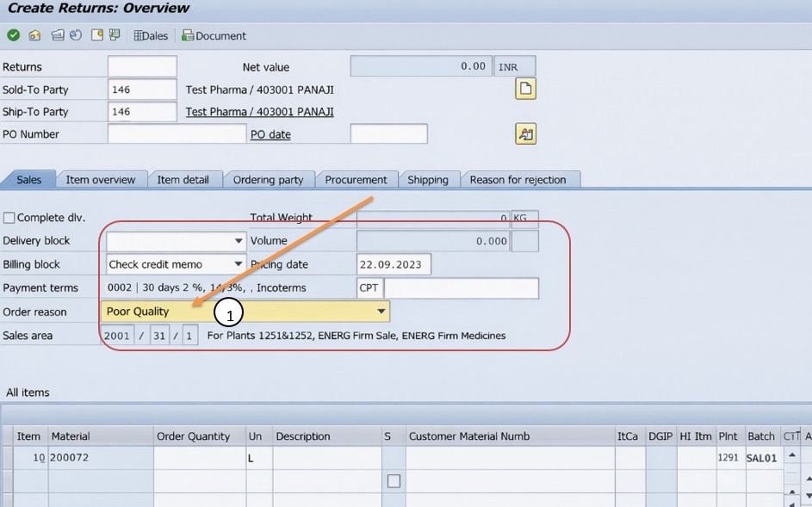Open the Document toolbar button
Screen dimensions: 812x507
(214, 35)
